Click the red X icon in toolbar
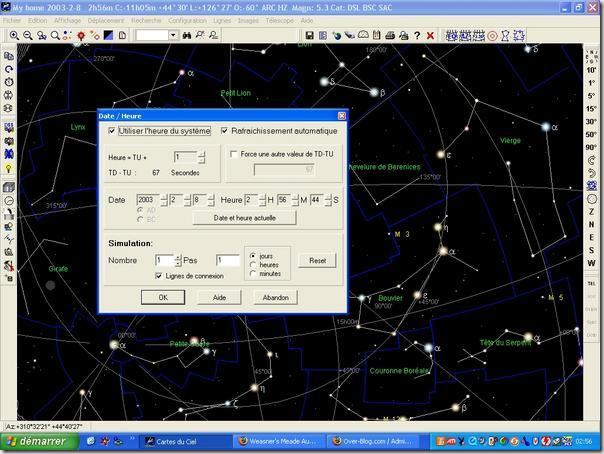The height and width of the screenshot is (454, 604). click(431, 35)
